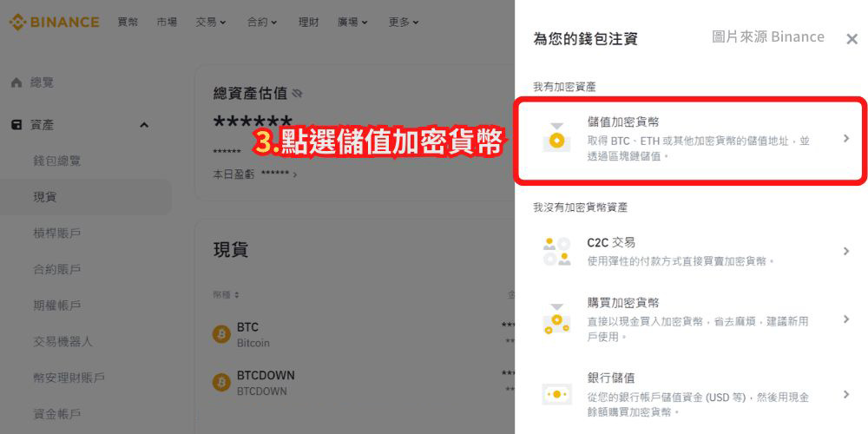
Task: Open the 交易 dropdown in top navigation
Action: coord(211,23)
